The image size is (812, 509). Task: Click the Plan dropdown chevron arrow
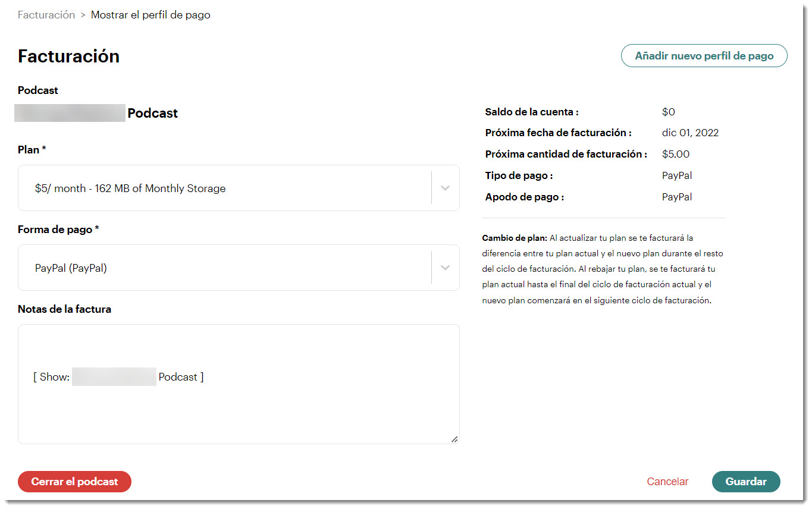[445, 188]
